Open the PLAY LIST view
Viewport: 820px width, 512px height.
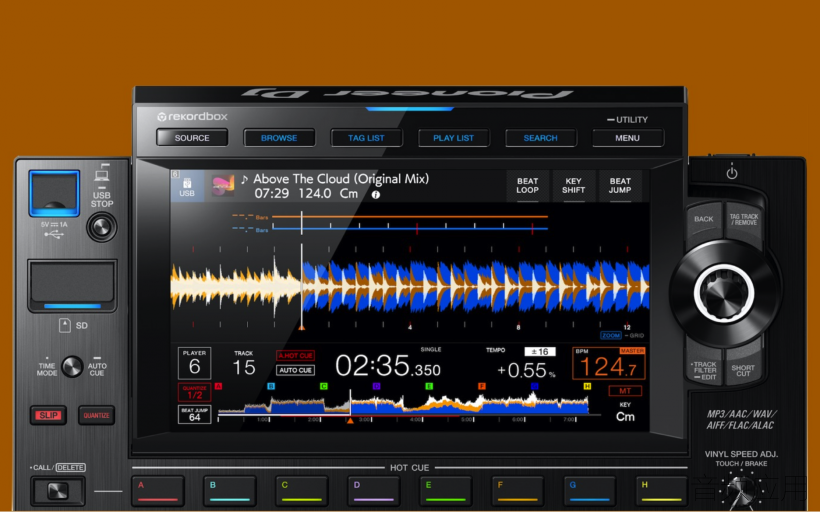click(453, 138)
